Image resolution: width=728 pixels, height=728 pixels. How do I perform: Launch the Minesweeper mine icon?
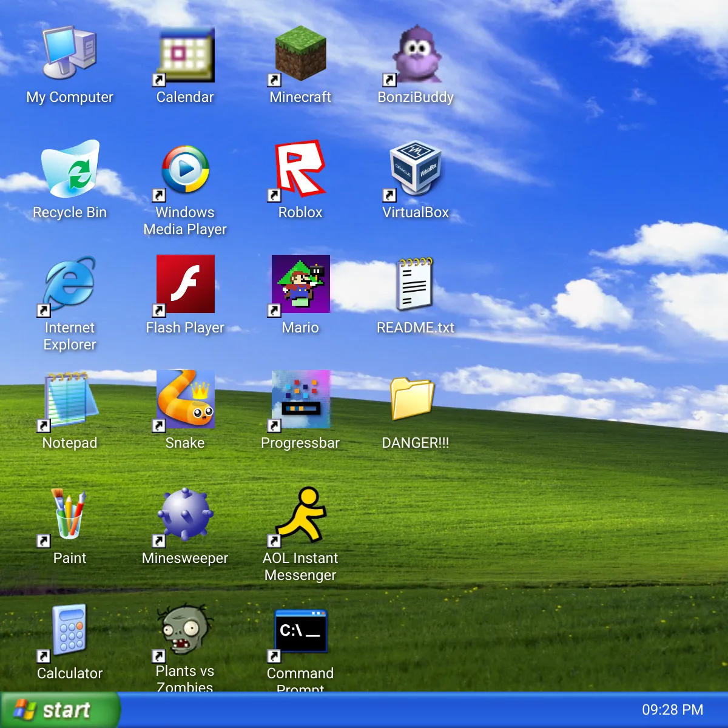(x=185, y=514)
